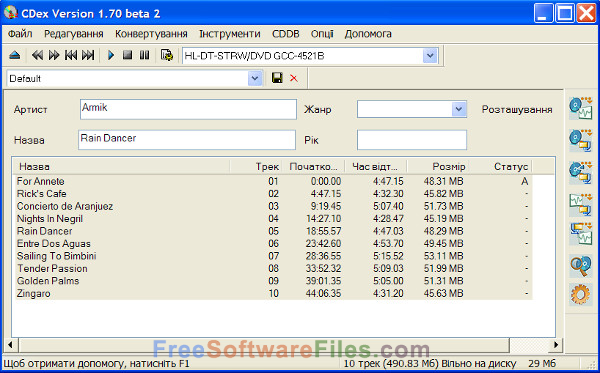
Task: Play the selected track
Action: 111,55
